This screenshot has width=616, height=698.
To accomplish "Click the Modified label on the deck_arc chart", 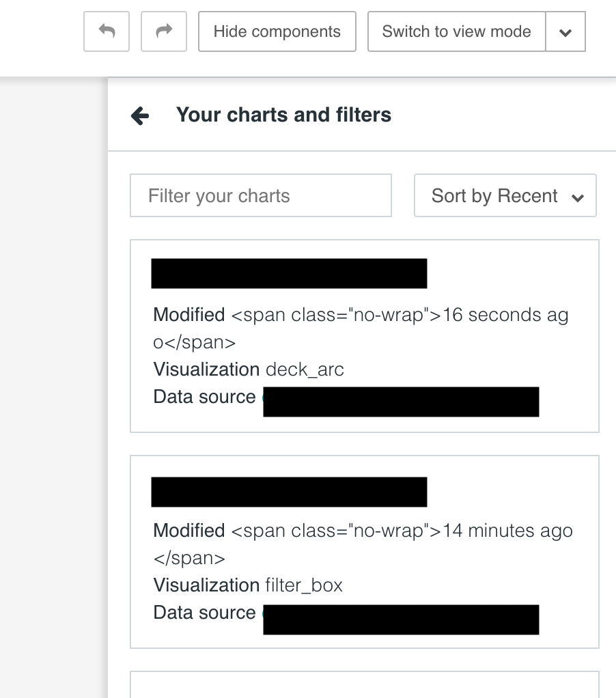I will point(188,315).
